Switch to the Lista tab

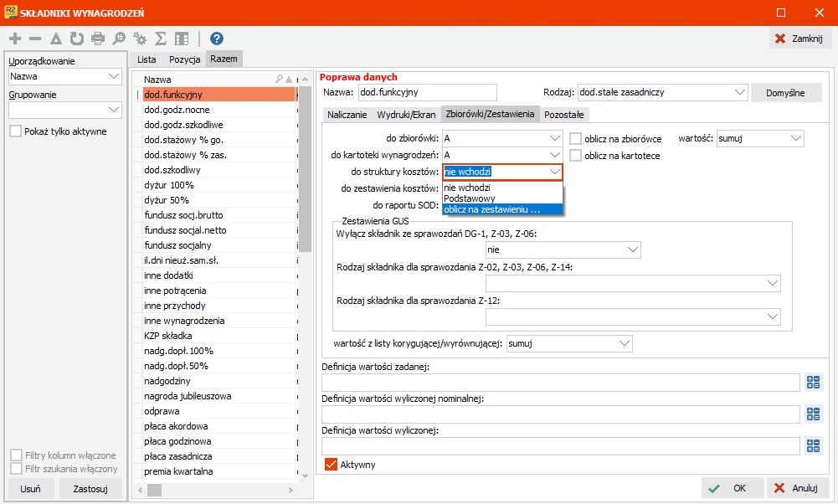coord(147,59)
